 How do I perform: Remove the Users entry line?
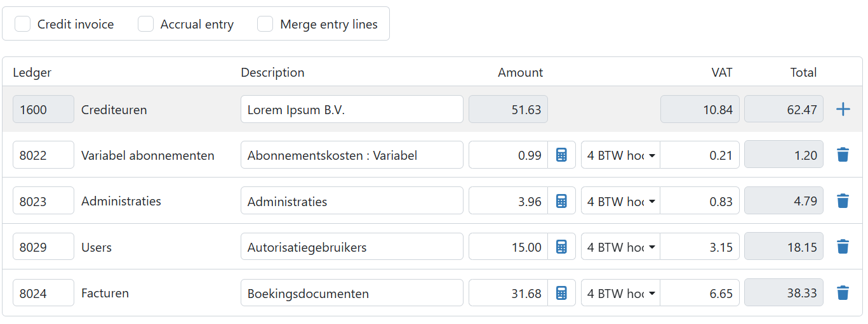[x=843, y=247]
